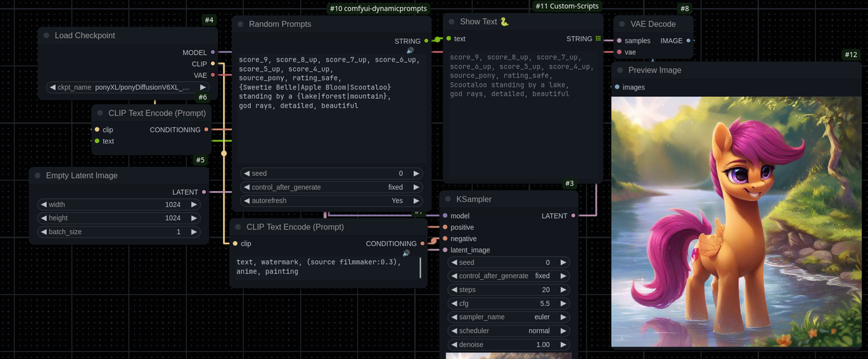Click the text input port on Show Text

449,39
